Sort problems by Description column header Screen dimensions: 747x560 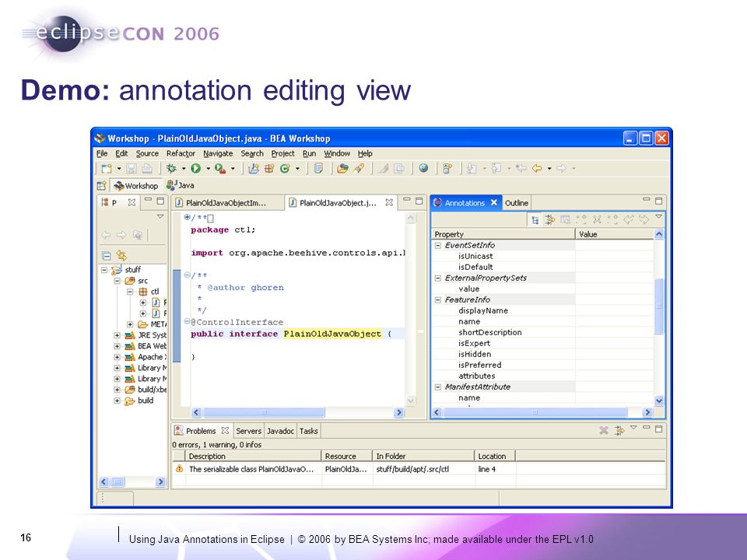click(254, 457)
